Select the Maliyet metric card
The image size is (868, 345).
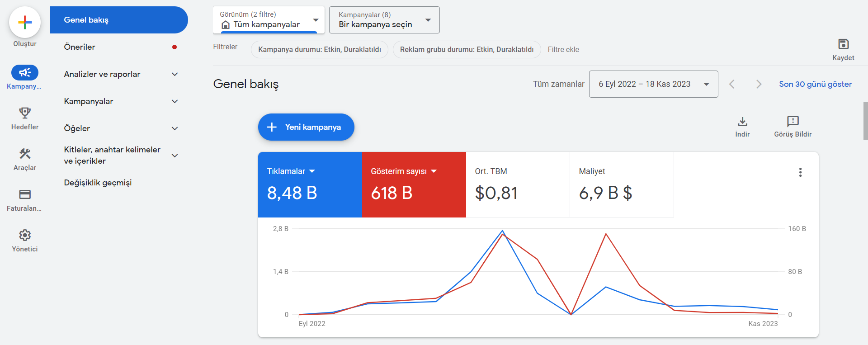point(622,184)
